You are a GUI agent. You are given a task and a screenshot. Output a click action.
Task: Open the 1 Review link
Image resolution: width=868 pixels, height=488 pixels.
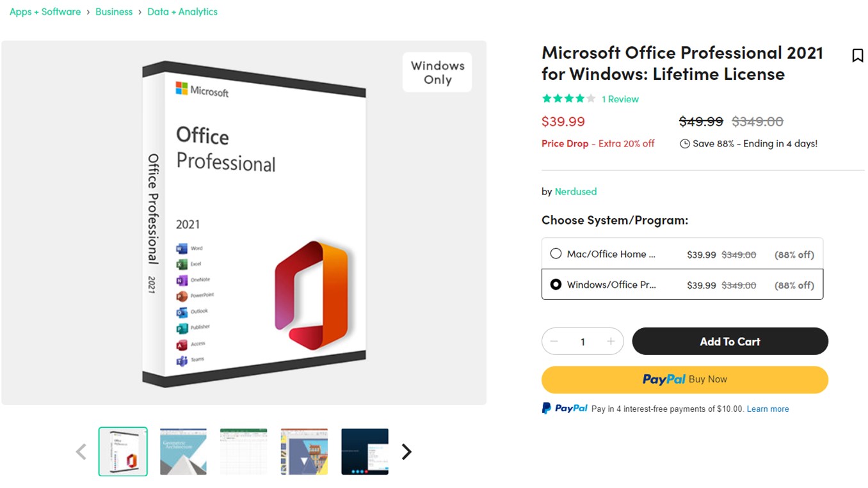(620, 99)
